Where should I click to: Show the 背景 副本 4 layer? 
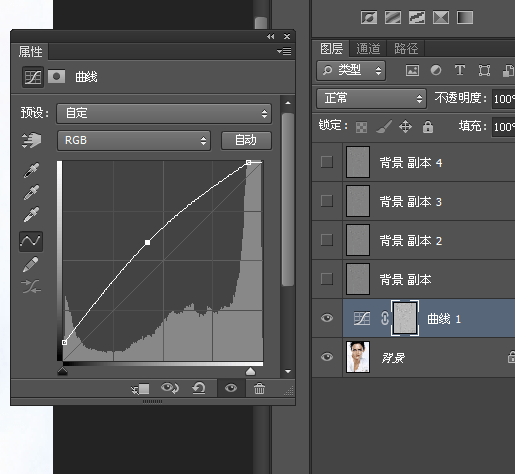click(x=327, y=162)
